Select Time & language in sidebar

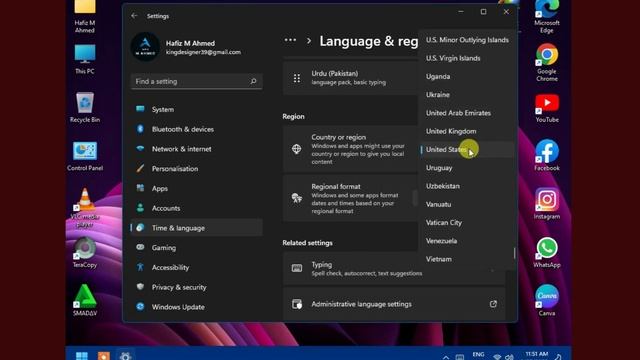(x=196, y=228)
